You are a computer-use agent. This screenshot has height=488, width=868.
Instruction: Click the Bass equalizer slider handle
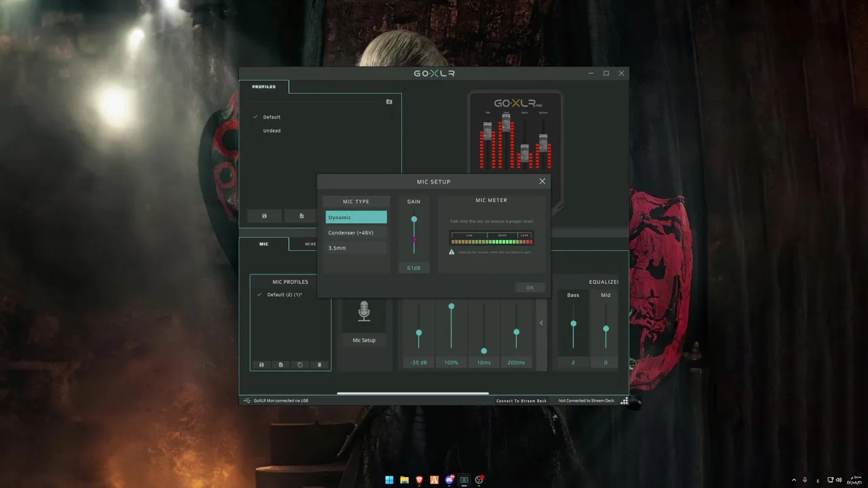tap(573, 324)
